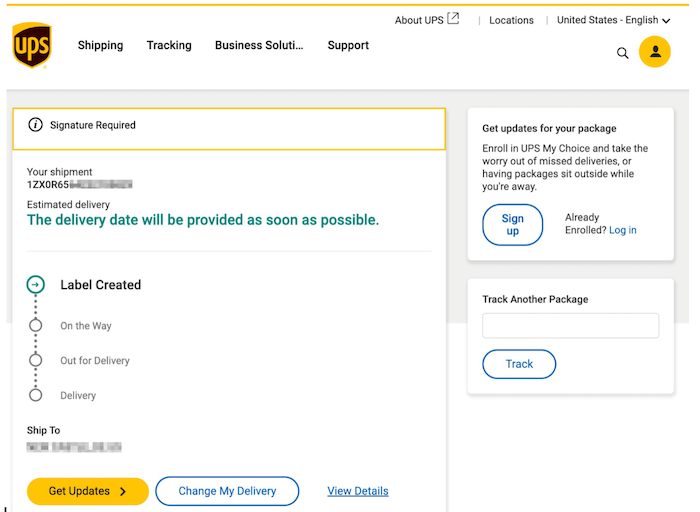
Task: Click the Locations link
Action: (x=511, y=20)
